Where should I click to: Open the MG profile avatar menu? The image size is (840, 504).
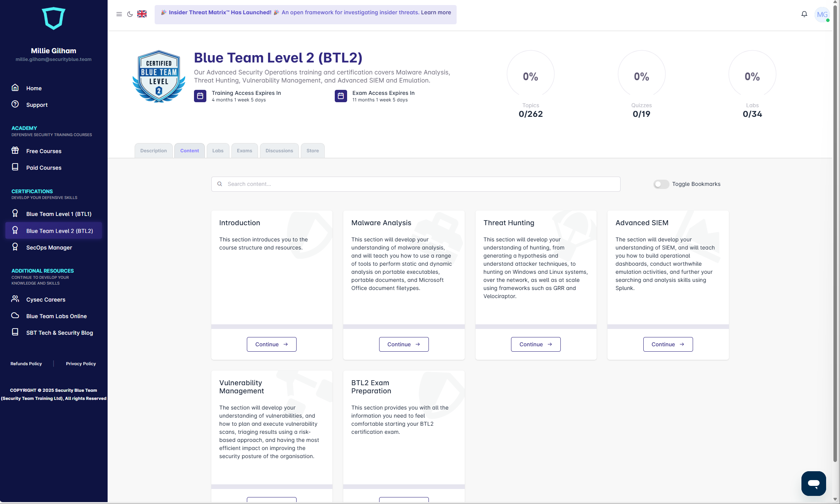(822, 15)
